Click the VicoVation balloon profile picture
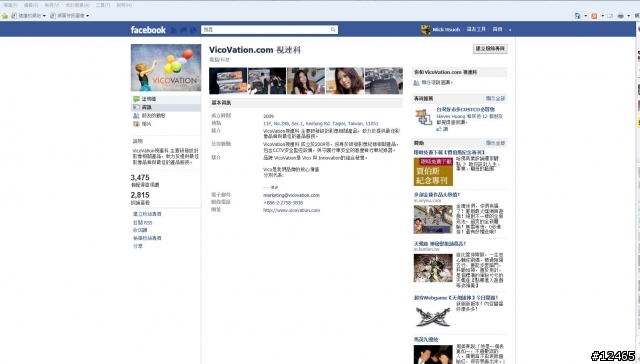 pos(166,68)
